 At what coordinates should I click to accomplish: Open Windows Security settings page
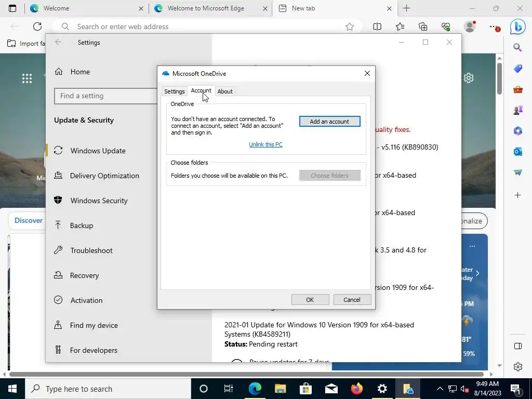click(99, 201)
